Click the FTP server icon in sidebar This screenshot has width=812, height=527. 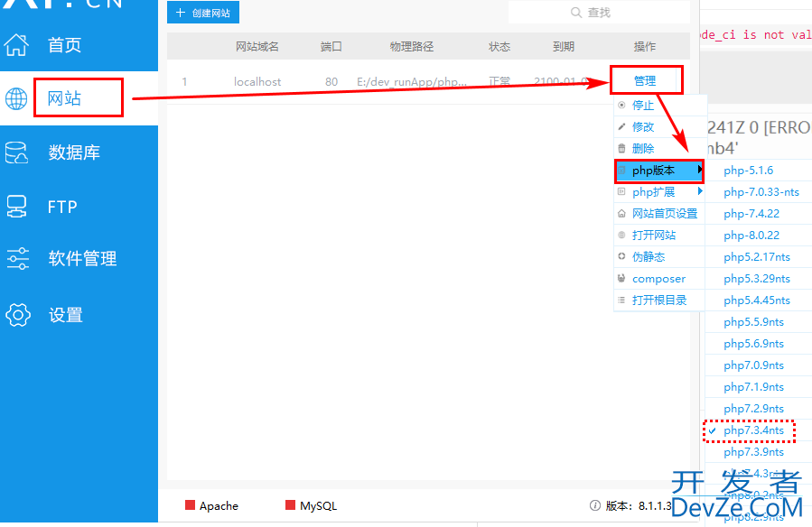16,207
